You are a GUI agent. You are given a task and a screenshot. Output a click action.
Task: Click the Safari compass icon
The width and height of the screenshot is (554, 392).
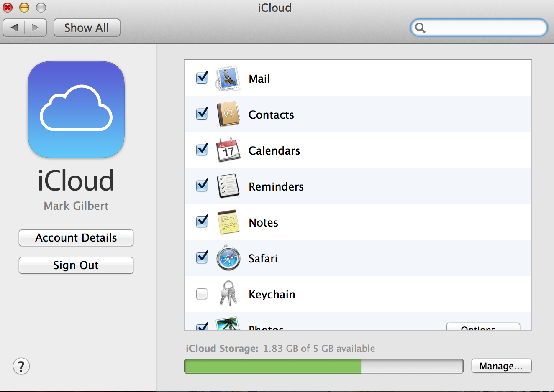point(228,258)
